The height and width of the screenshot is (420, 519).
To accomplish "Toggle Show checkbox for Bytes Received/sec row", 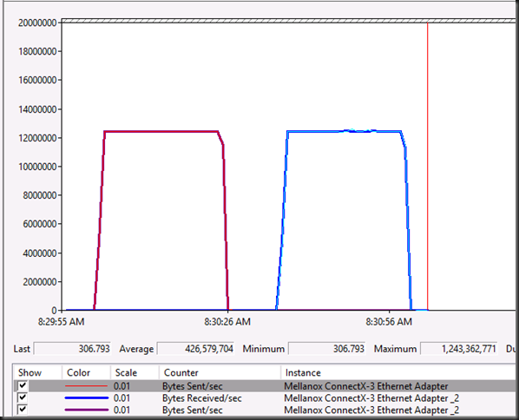I will [x=23, y=397].
